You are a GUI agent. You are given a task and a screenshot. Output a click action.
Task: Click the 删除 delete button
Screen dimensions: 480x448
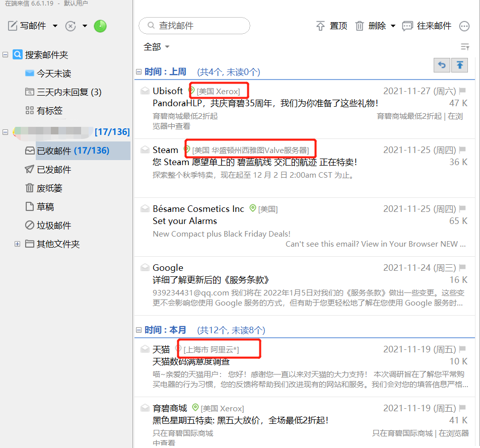pos(371,26)
